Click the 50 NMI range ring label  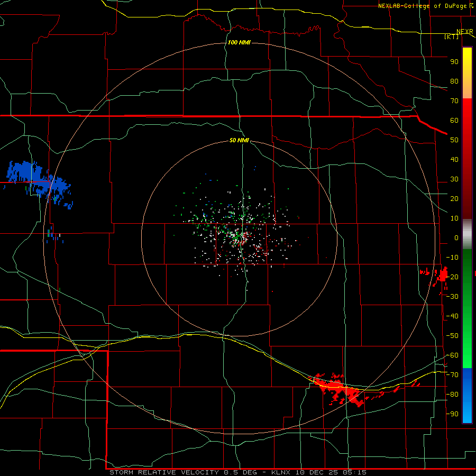(239, 140)
